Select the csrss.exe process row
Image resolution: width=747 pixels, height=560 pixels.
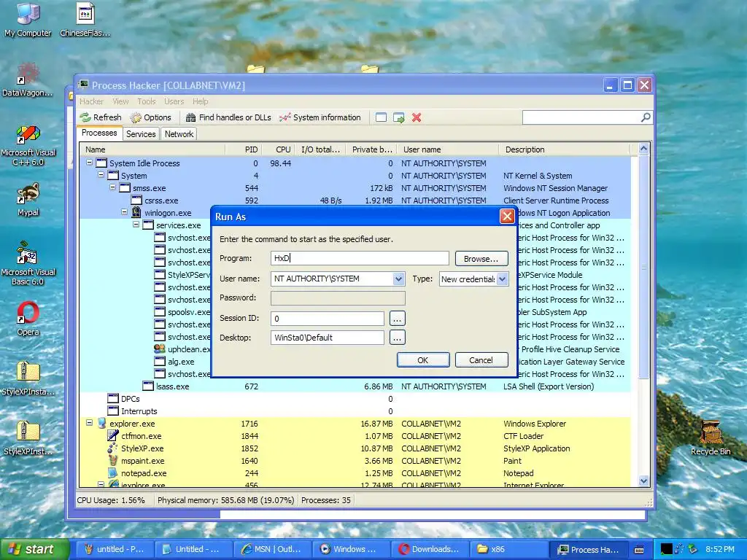(355, 201)
